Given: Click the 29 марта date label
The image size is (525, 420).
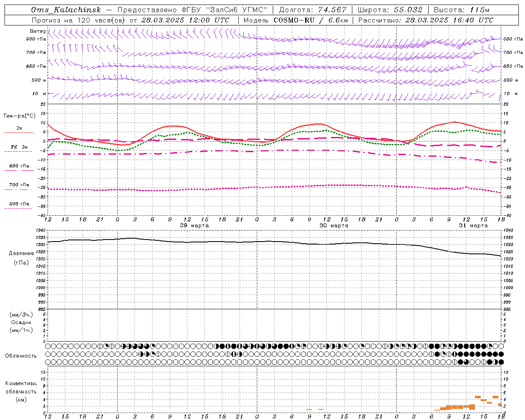Looking at the screenshot, I should pos(194,226).
